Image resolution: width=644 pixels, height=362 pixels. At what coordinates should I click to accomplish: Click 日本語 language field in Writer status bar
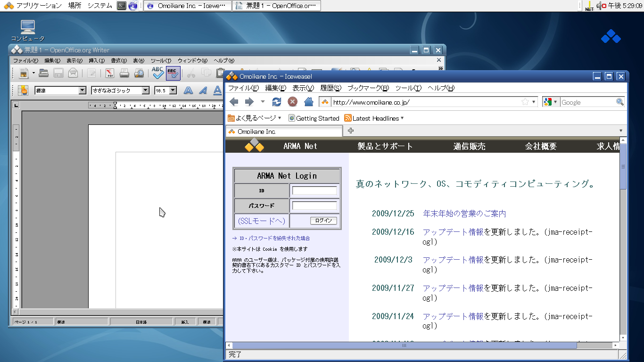tap(141, 322)
